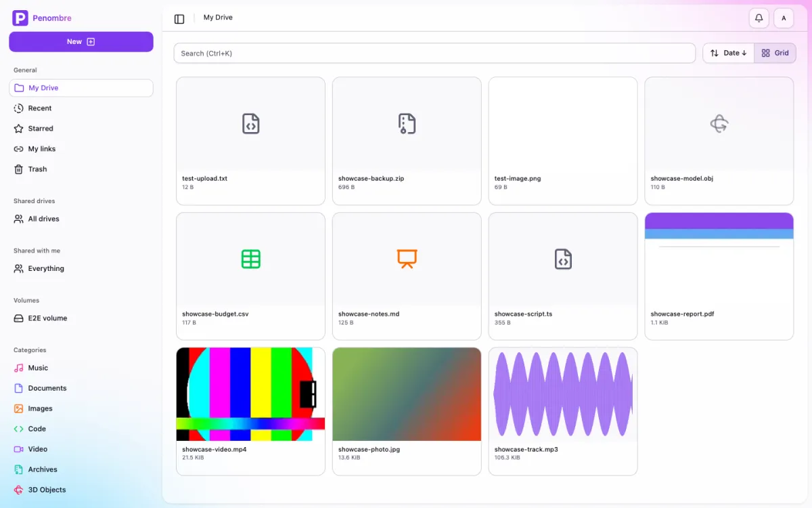Click the test-upload.txt file name
812x508 pixels.
[x=205, y=179]
